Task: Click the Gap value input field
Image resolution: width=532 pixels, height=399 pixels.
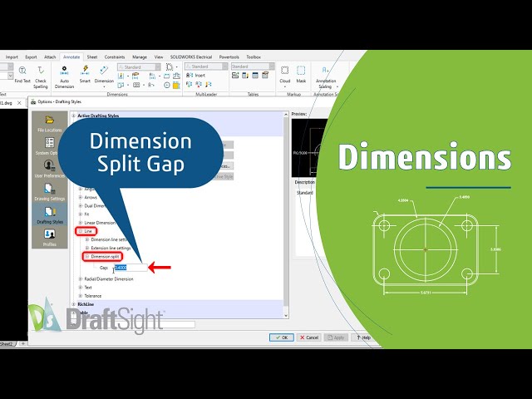Action: pos(131,268)
